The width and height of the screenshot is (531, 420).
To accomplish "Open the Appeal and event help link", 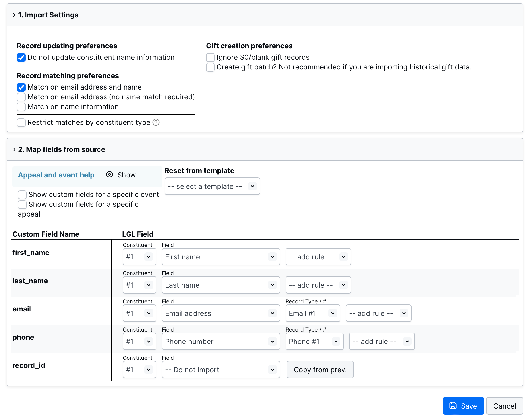I will pos(56,175).
